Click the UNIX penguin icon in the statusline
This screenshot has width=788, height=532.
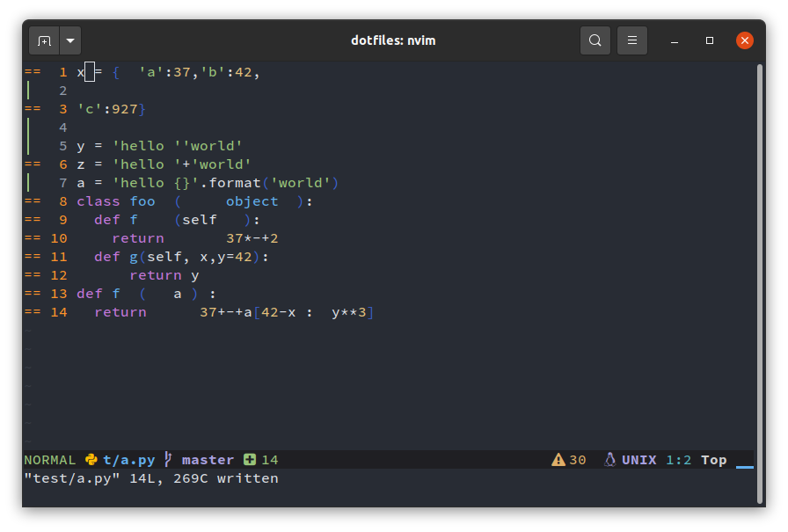point(609,459)
